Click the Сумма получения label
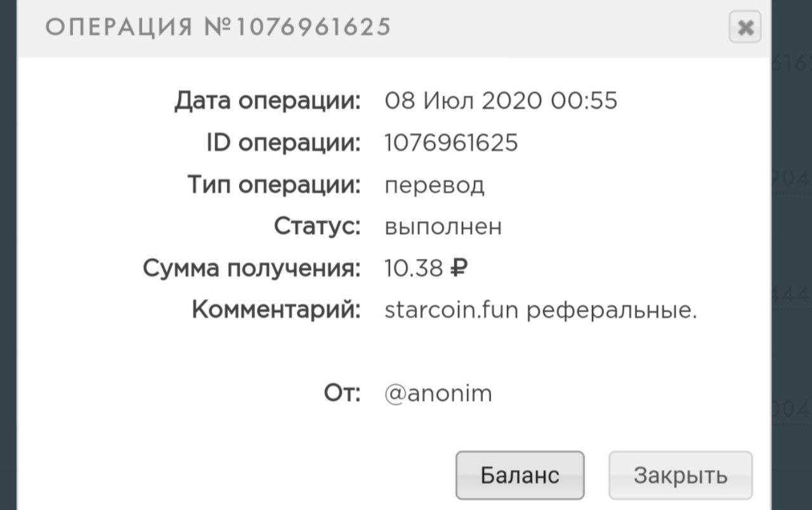The height and width of the screenshot is (510, 812). pos(251,269)
